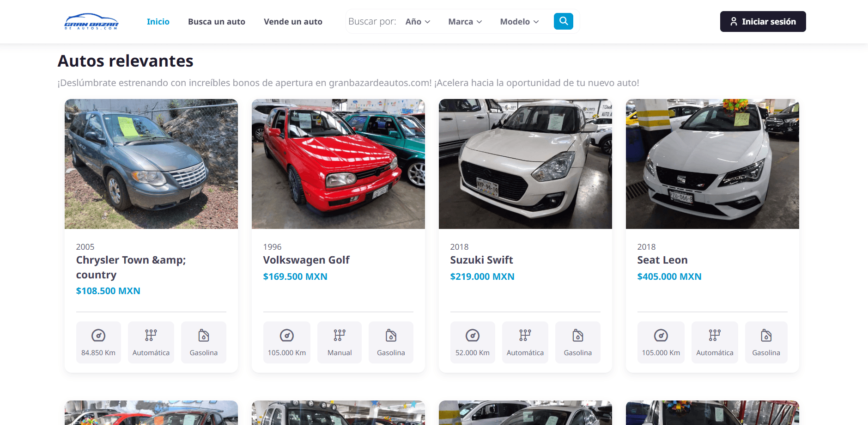Screen dimensions: 868x425
Task: Open the Suzuki Swift listing title
Action: point(481,260)
